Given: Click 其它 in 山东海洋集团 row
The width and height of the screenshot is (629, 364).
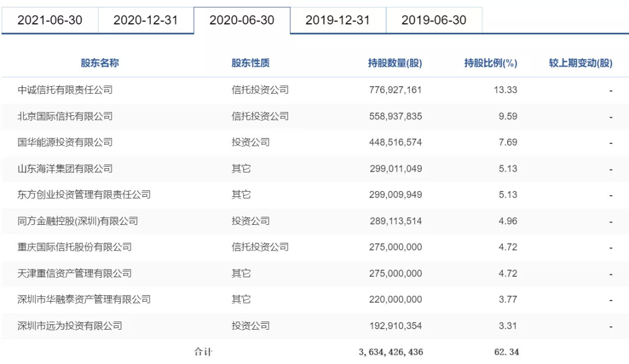Looking at the screenshot, I should [x=241, y=168].
